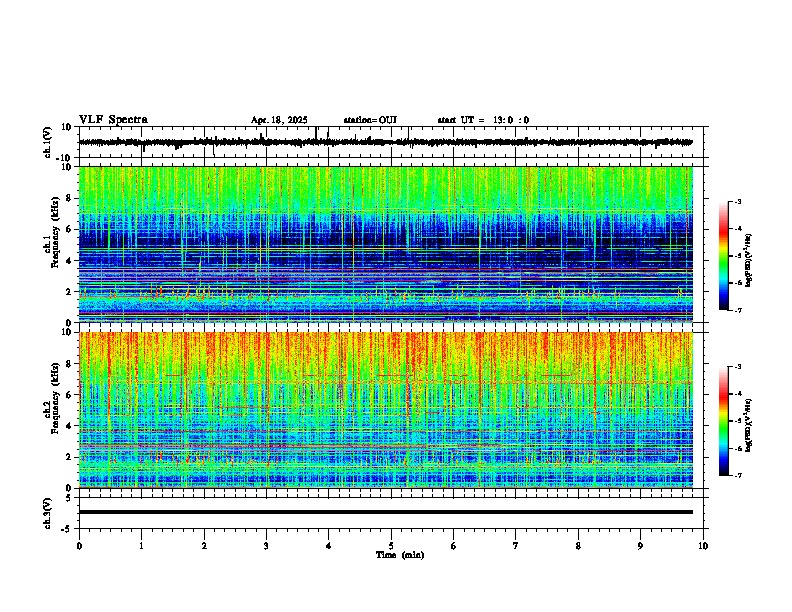Click tick label "7" on the Time axis
The height and width of the screenshot is (612, 792).
coord(516,546)
